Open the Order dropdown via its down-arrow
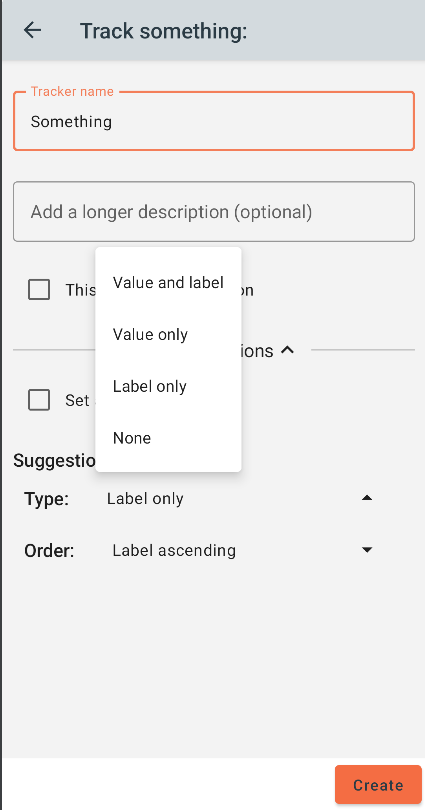The image size is (425, 810). (x=367, y=550)
